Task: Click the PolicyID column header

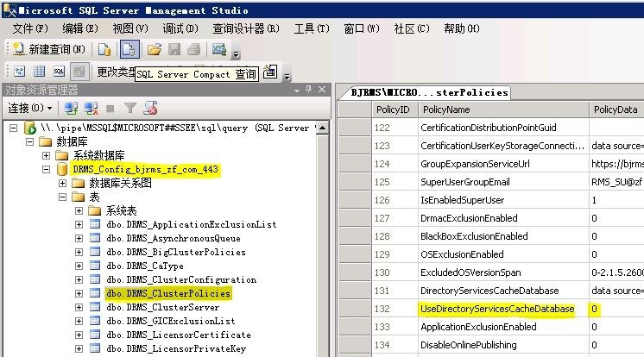Action: tap(395, 110)
